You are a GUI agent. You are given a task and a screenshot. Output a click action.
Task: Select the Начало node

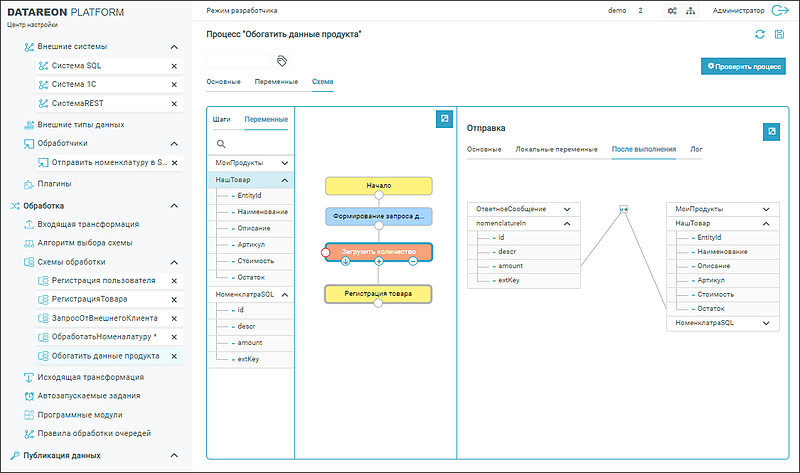pyautogui.click(x=379, y=186)
